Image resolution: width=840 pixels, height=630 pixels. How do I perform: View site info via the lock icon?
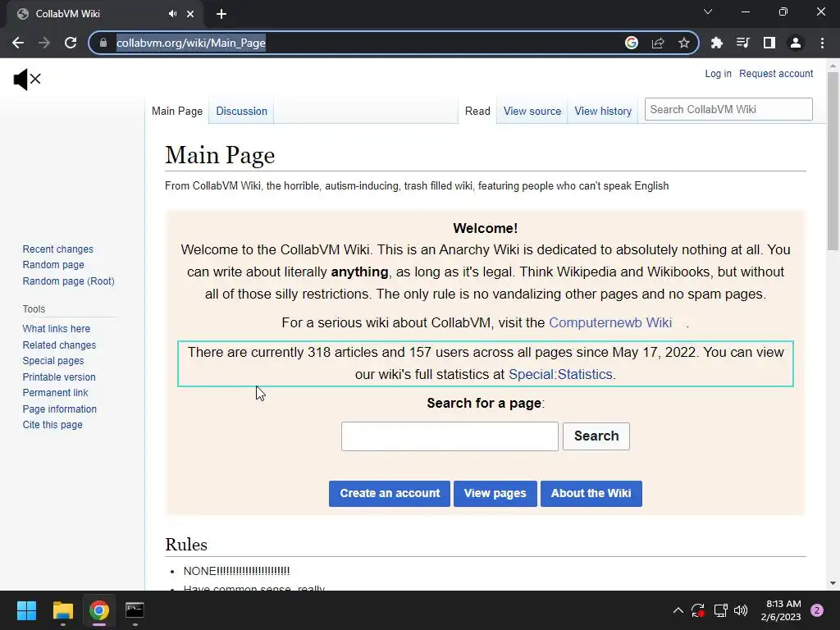tap(103, 43)
